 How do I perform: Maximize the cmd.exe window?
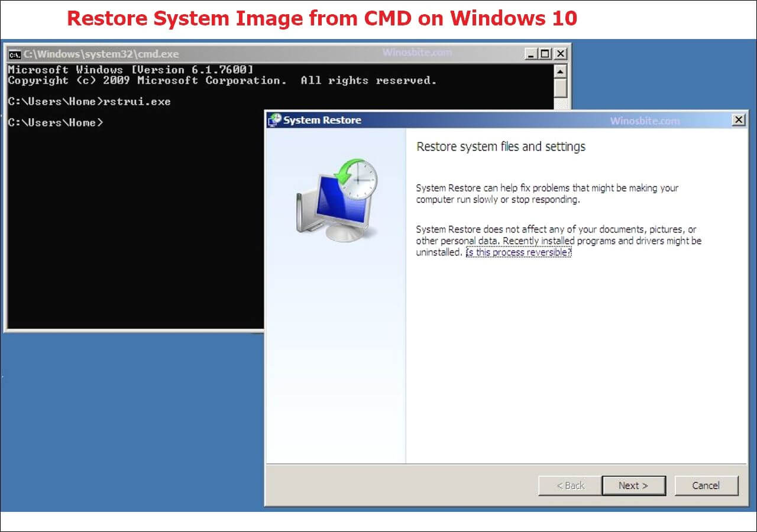point(545,54)
